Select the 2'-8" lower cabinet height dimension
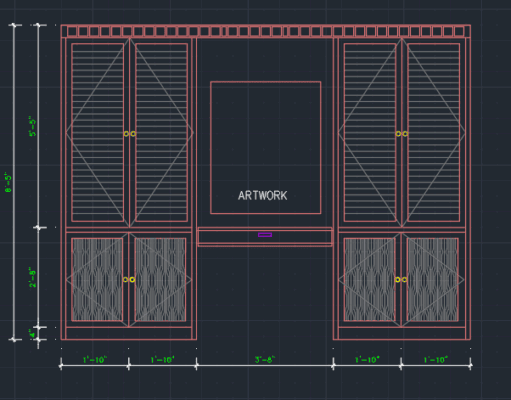Screen dimensions: 511x400 point(32,277)
